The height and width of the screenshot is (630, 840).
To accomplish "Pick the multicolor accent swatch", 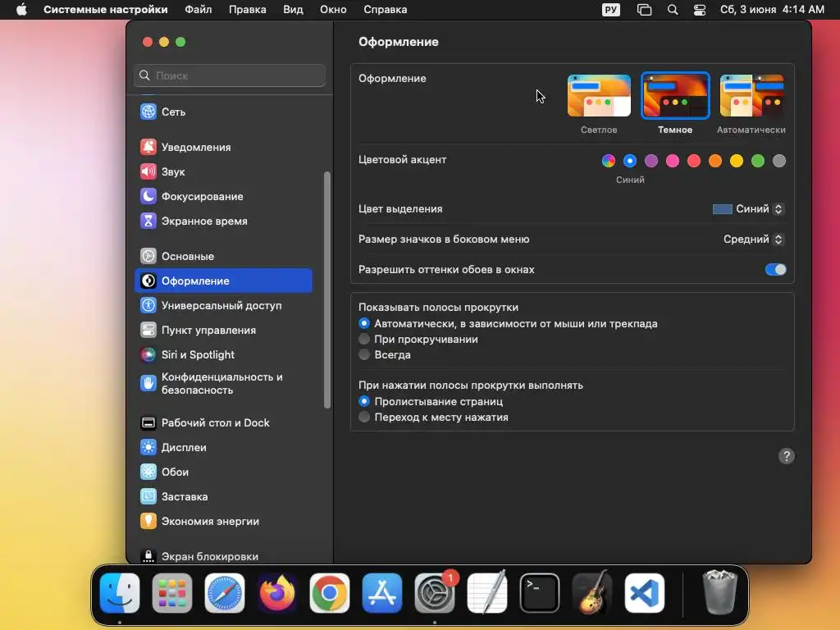I will tap(609, 161).
